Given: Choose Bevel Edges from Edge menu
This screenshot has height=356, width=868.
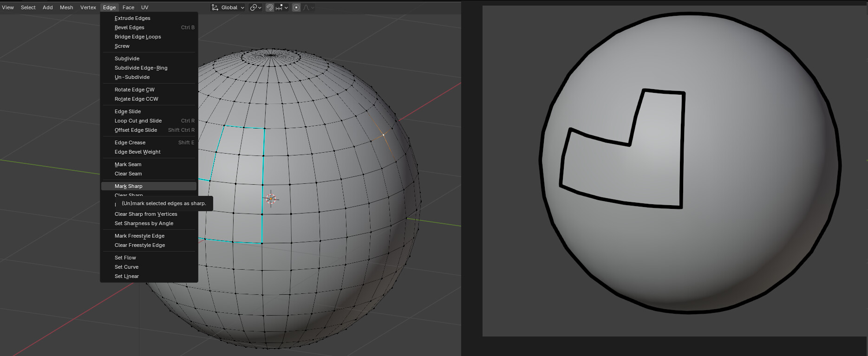Looking at the screenshot, I should tap(149, 27).
